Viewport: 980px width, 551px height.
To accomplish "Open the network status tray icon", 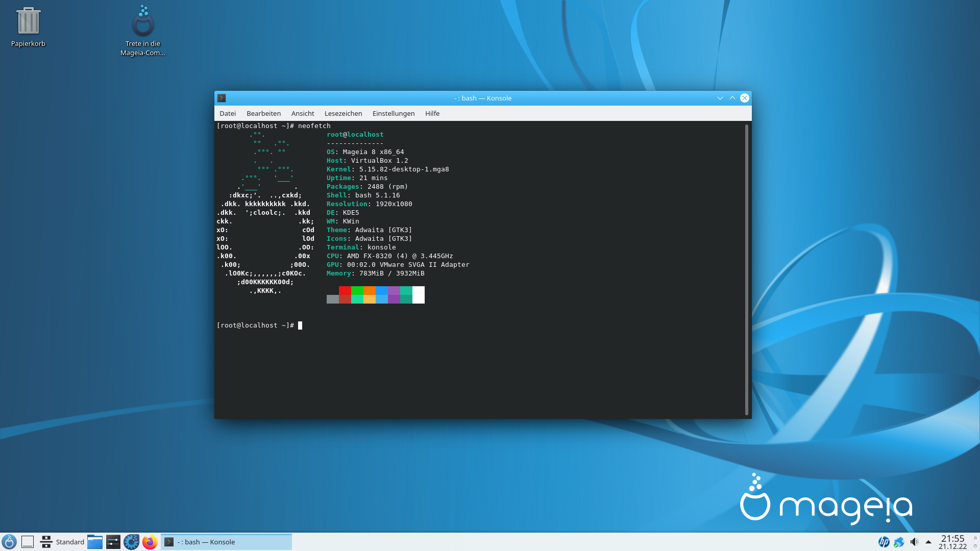I will tap(899, 542).
